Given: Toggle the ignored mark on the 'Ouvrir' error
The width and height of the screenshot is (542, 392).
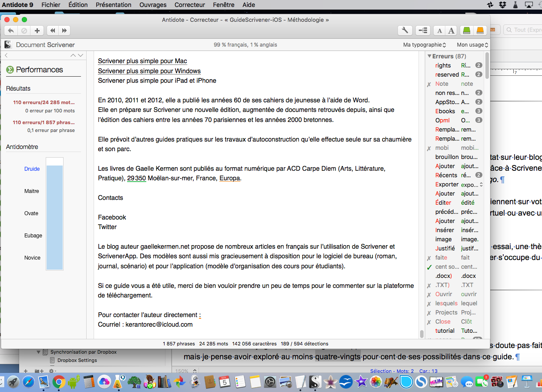Looking at the screenshot, I should (429, 294).
